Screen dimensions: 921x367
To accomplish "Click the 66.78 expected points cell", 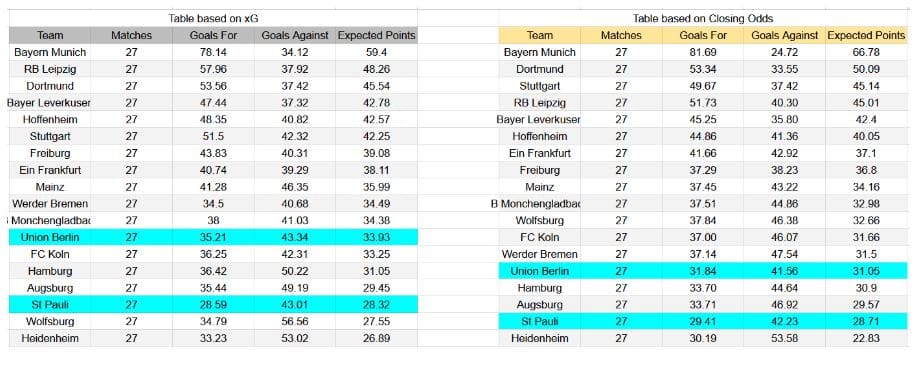I will 866,52.
